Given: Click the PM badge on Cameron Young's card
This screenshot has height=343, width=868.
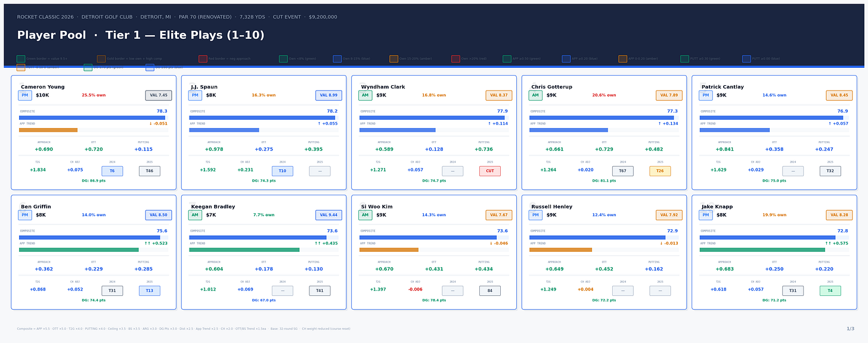Looking at the screenshot, I should pyautogui.click(x=25, y=95).
